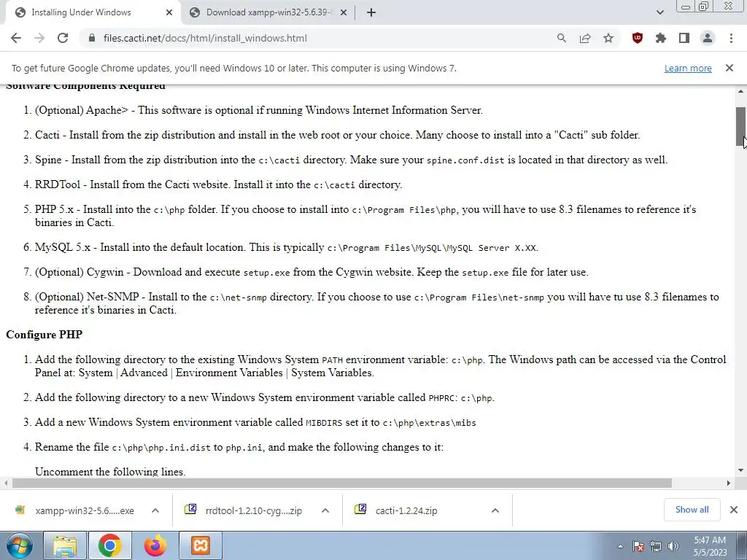The width and height of the screenshot is (747, 560).
Task: Dismiss the Chrome update notification bar
Action: pos(729,68)
